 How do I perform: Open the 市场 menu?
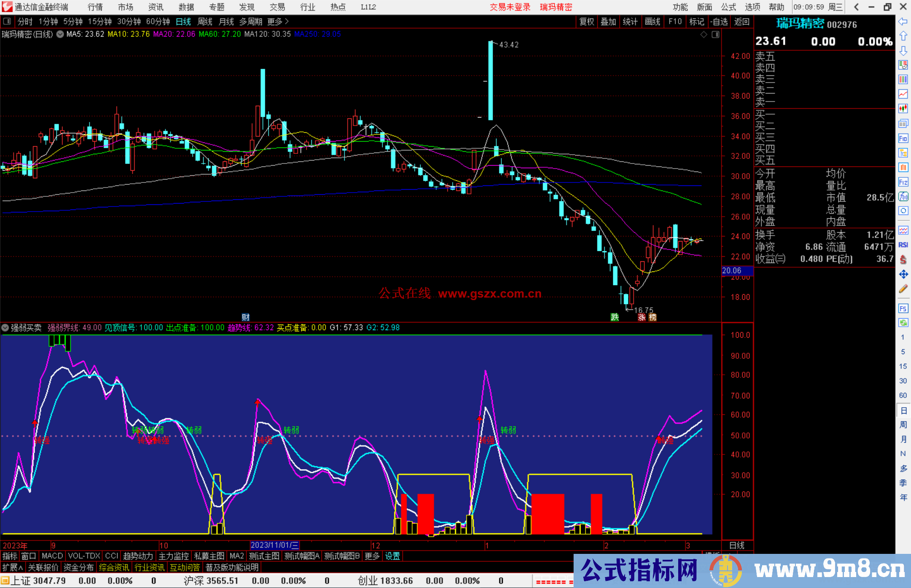point(126,7)
